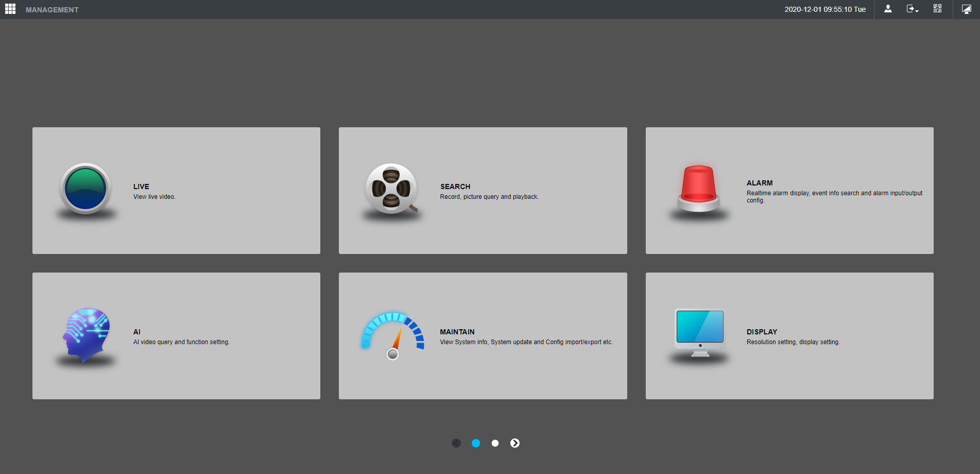Select the first (blue) page dot
The image size is (980, 474).
click(476, 443)
